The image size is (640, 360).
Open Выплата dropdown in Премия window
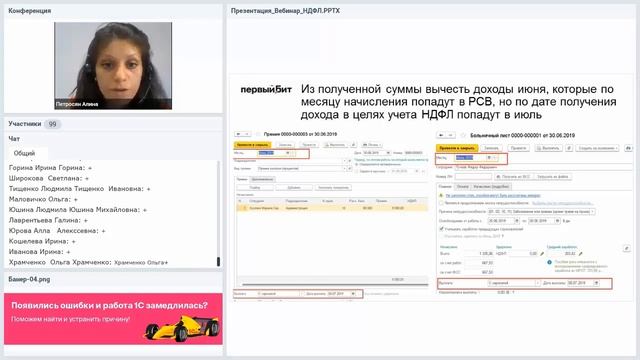pyautogui.click(x=301, y=293)
